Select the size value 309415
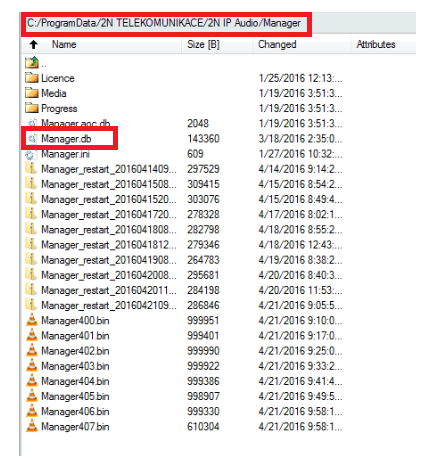The image size is (430, 459). (x=203, y=184)
